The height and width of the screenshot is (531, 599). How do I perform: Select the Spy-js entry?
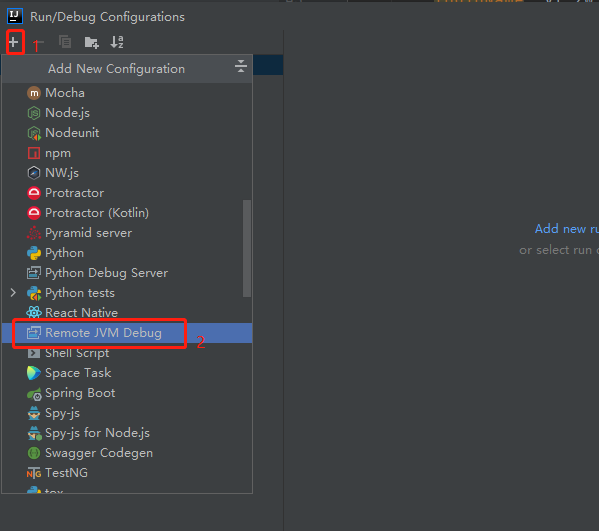127,413
